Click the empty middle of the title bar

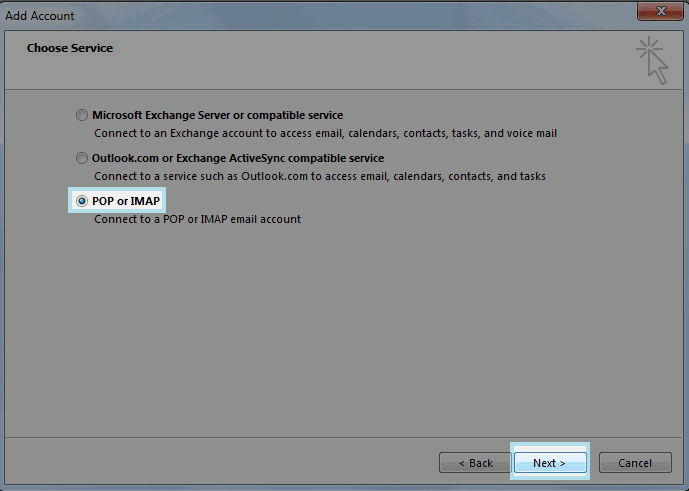(340, 16)
